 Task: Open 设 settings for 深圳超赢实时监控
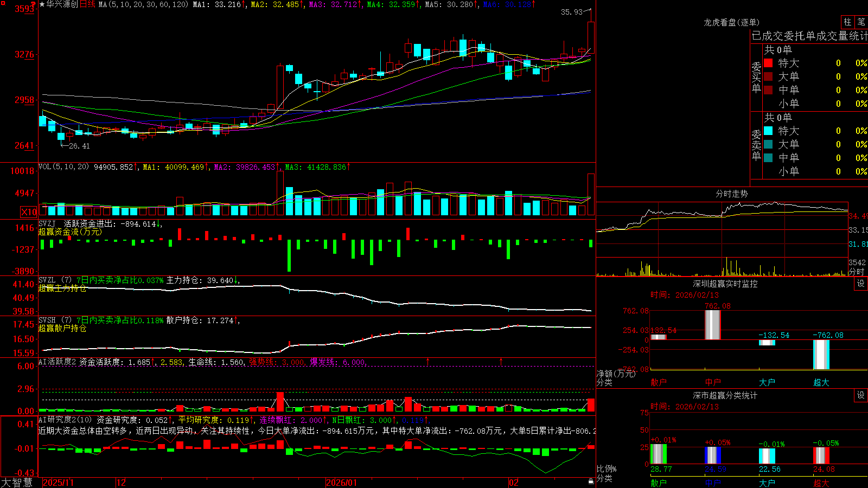[x=861, y=284]
